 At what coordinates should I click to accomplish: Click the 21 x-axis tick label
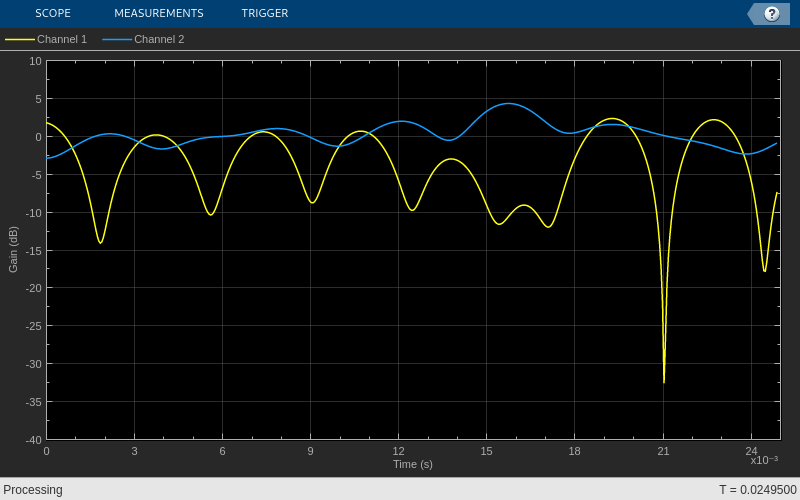pyautogui.click(x=663, y=452)
